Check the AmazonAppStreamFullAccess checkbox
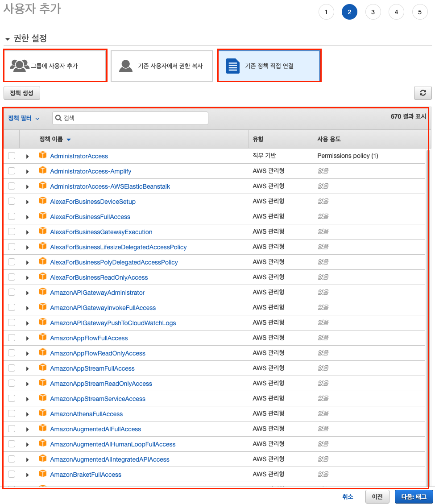The width and height of the screenshot is (435, 504). point(12,368)
